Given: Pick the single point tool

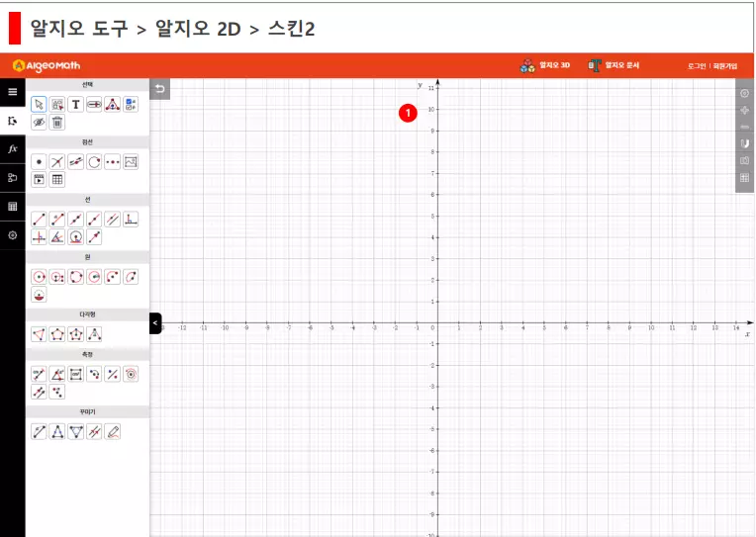Looking at the screenshot, I should [39, 162].
